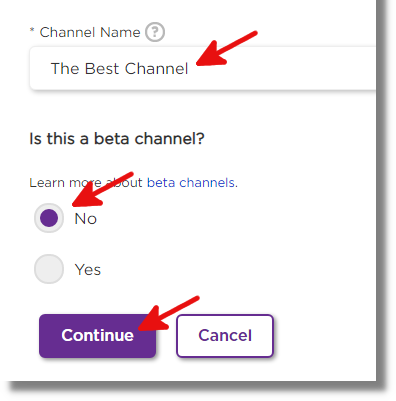This screenshot has height=401, width=396.
Task: Click empty space right of the name text
Action: [283, 68]
